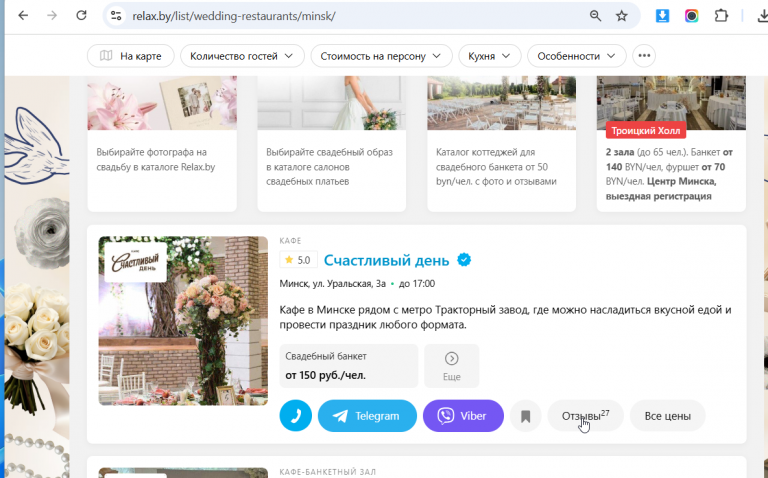Click the Свадебный банкет price tile
Screen dimensions: 768x478
coord(349,366)
